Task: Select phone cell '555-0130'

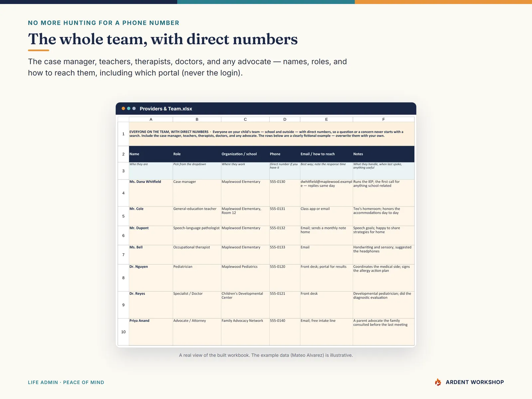Action: click(x=285, y=193)
